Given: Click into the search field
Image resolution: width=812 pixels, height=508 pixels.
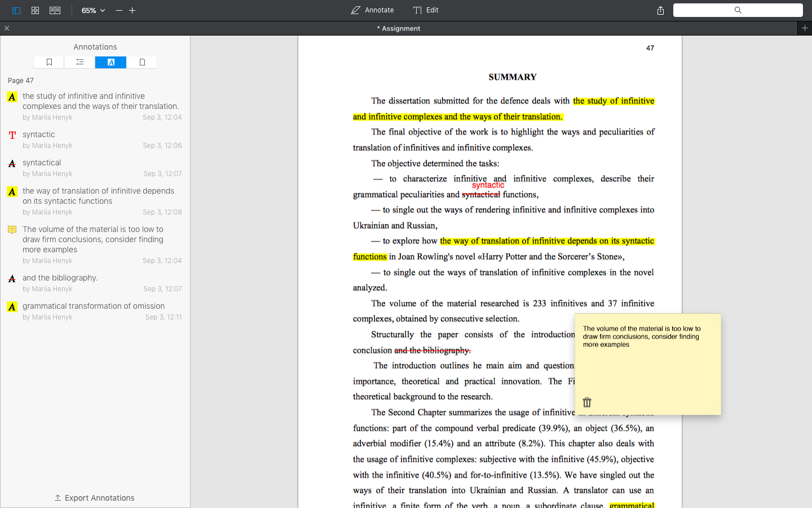Looking at the screenshot, I should (738, 10).
